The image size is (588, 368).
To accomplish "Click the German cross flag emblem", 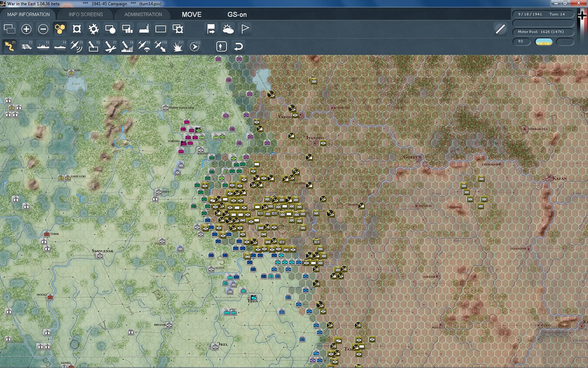I will (x=582, y=16).
